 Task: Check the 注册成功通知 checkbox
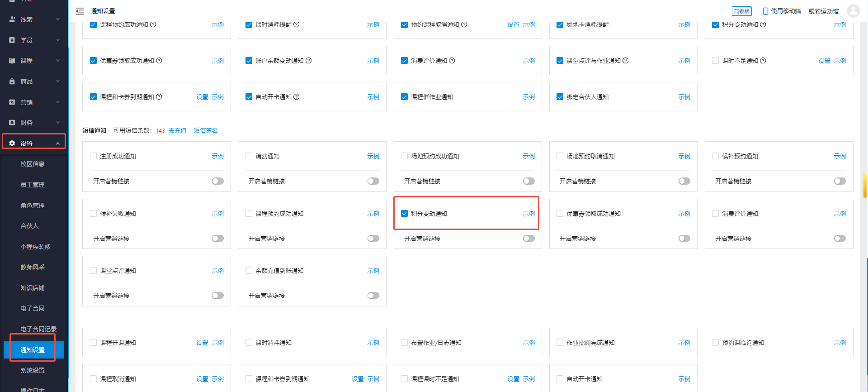[x=93, y=156]
